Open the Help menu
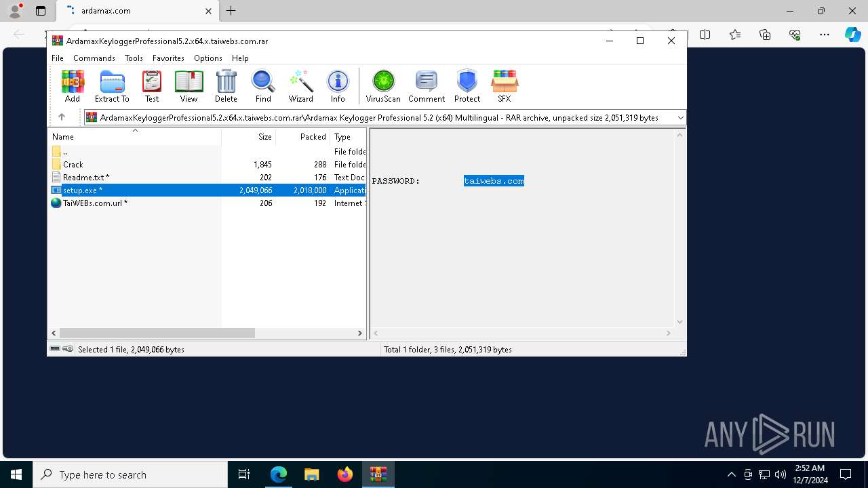The width and height of the screenshot is (868, 488). pyautogui.click(x=240, y=58)
